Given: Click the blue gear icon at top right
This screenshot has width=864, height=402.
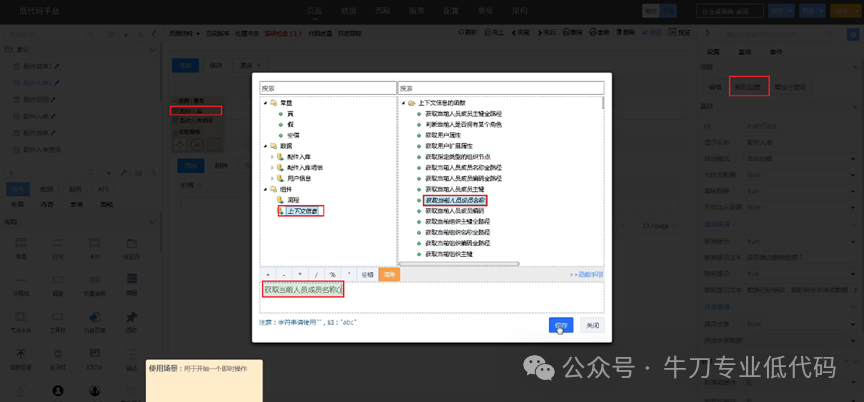Looking at the screenshot, I should (x=854, y=35).
